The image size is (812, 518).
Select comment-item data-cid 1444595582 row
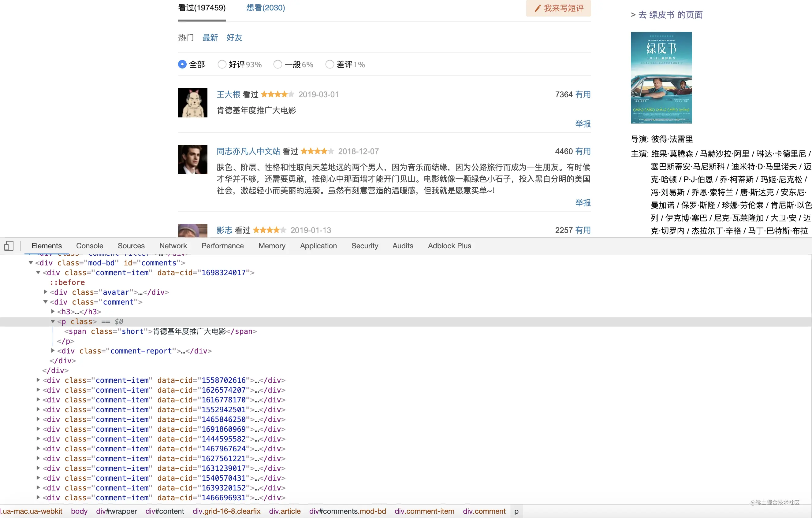[164, 439]
